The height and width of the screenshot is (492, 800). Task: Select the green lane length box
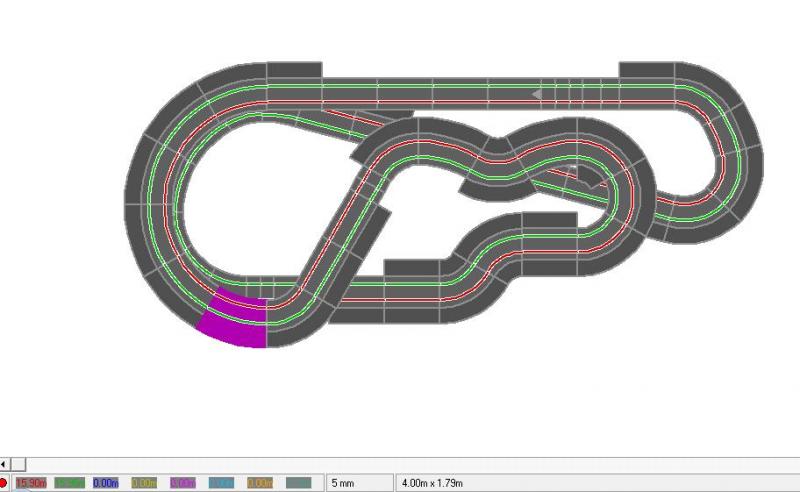coord(70,483)
